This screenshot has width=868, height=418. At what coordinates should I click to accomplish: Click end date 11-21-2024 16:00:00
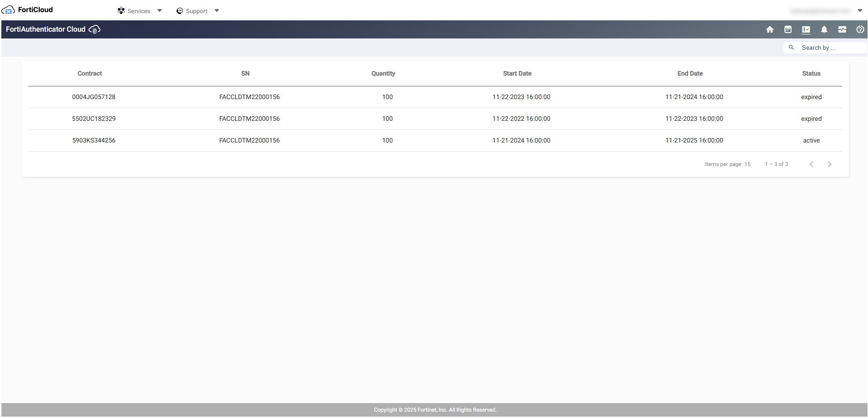694,97
